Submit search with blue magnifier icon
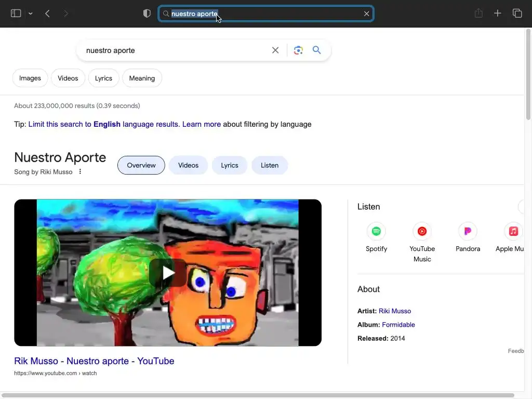This screenshot has width=532, height=399. 316,50
